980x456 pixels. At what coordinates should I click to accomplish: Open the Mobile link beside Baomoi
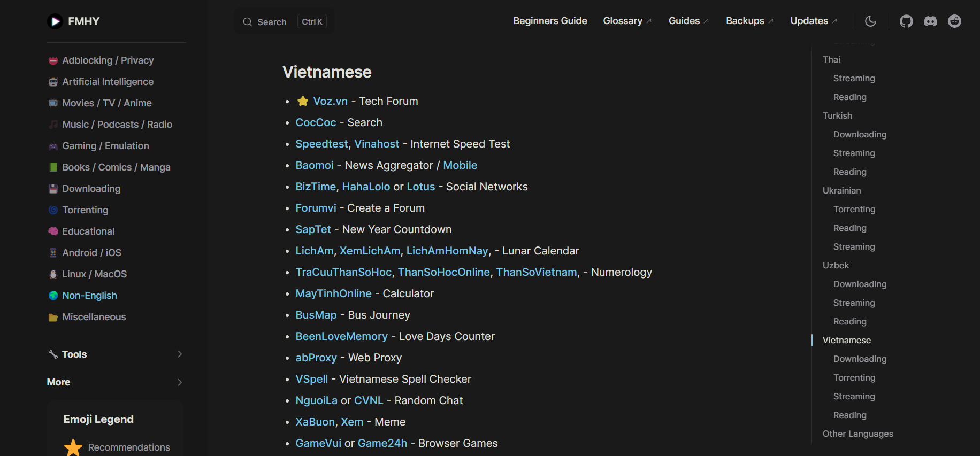click(x=460, y=165)
